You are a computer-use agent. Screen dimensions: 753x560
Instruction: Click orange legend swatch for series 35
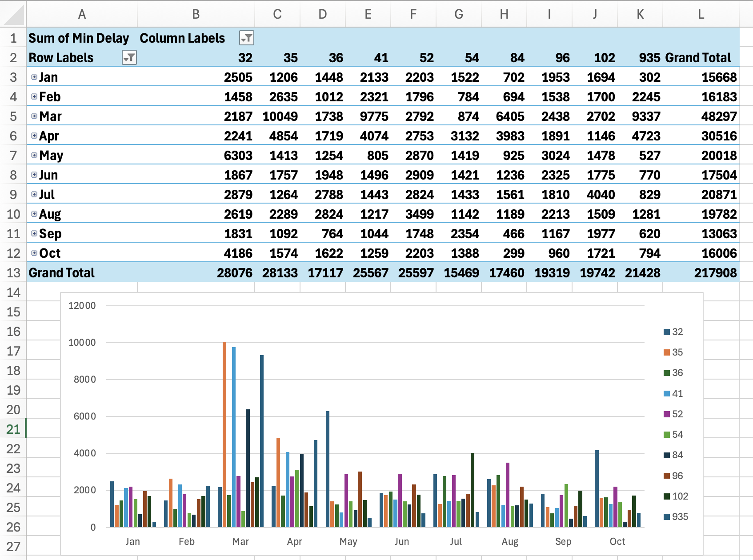coord(666,352)
